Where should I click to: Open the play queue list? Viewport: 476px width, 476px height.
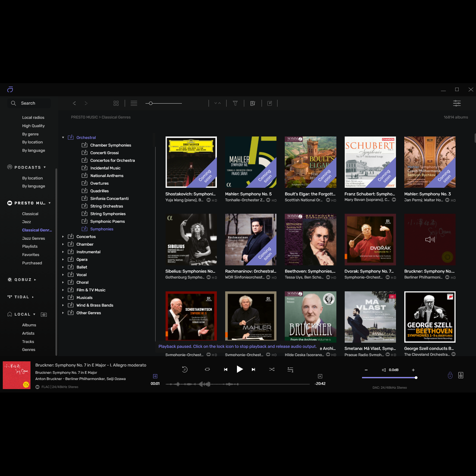click(x=290, y=370)
